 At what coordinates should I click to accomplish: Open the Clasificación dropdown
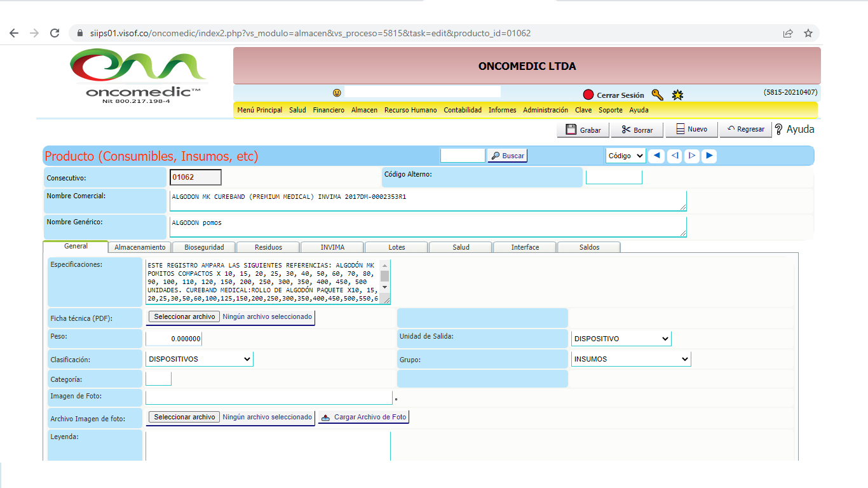tap(199, 359)
